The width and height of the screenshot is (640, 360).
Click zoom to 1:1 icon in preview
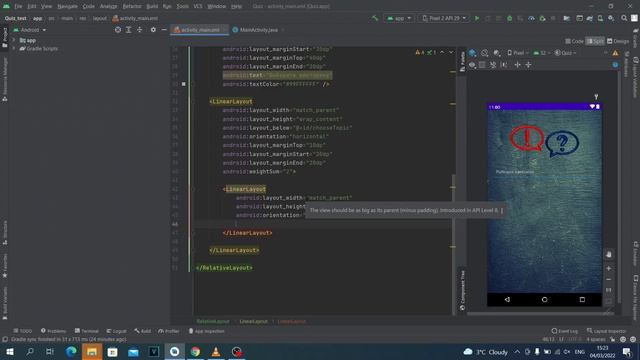[x=609, y=290]
